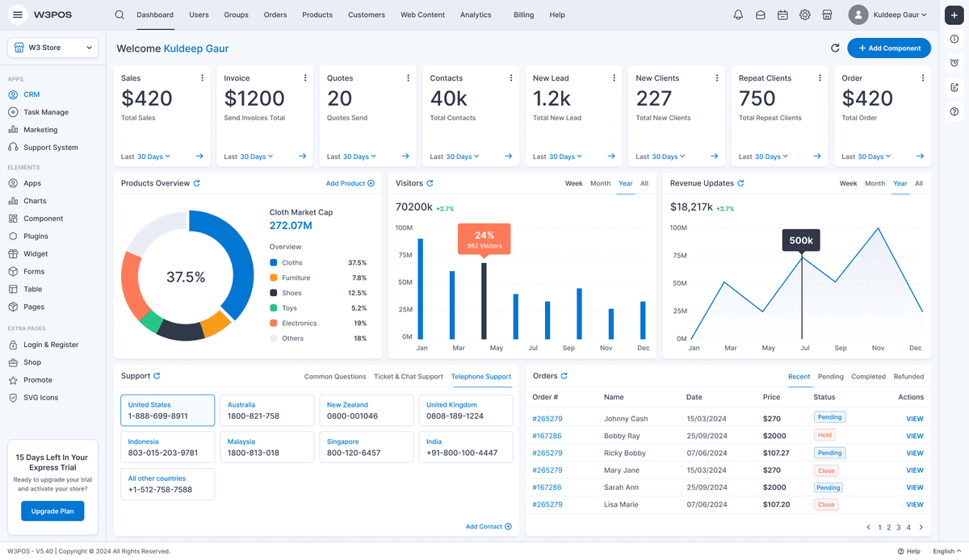Refresh the Products Overview panel

coord(196,183)
